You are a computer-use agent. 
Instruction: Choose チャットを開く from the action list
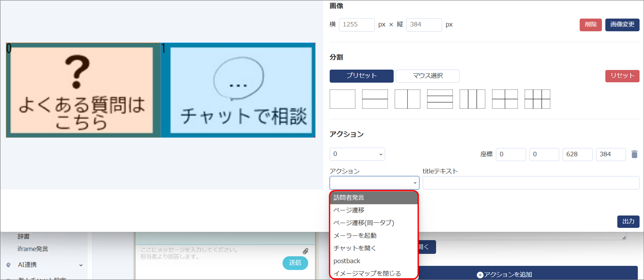(374, 248)
